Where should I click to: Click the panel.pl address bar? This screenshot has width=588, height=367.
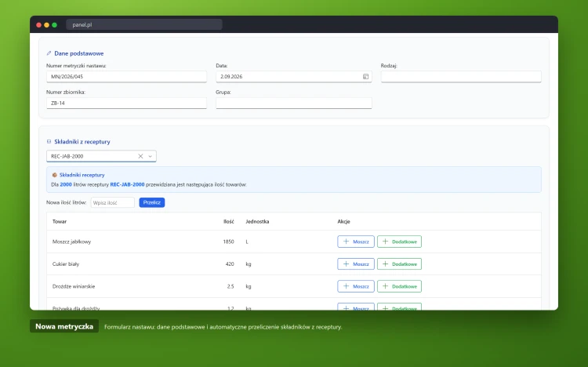coord(144,25)
